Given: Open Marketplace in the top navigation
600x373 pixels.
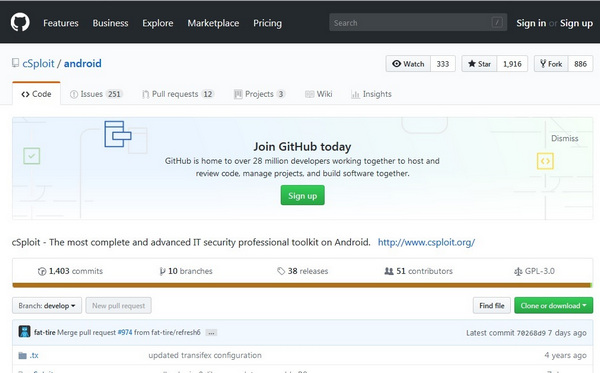Looking at the screenshot, I should click(213, 23).
